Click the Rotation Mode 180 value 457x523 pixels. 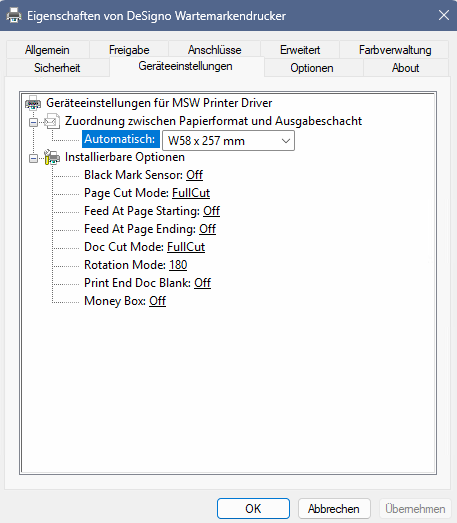pos(178,265)
